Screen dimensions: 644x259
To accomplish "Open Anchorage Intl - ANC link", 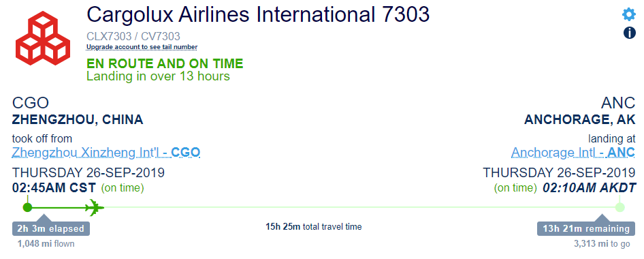I will (573, 153).
